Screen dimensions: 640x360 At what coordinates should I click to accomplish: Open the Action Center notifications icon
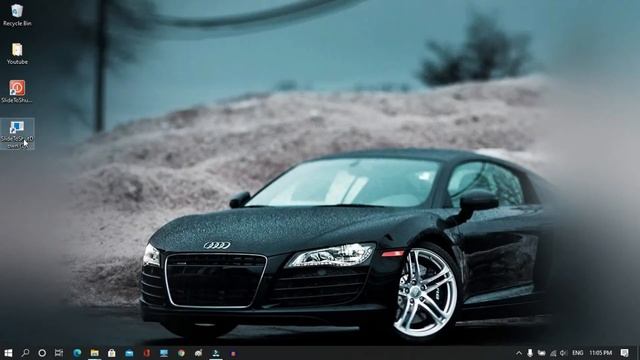tap(624, 353)
